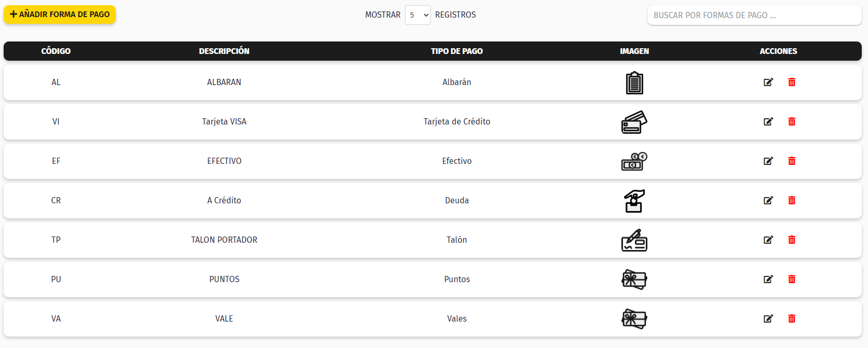Delete the EFECTIVO payment method

click(x=792, y=161)
